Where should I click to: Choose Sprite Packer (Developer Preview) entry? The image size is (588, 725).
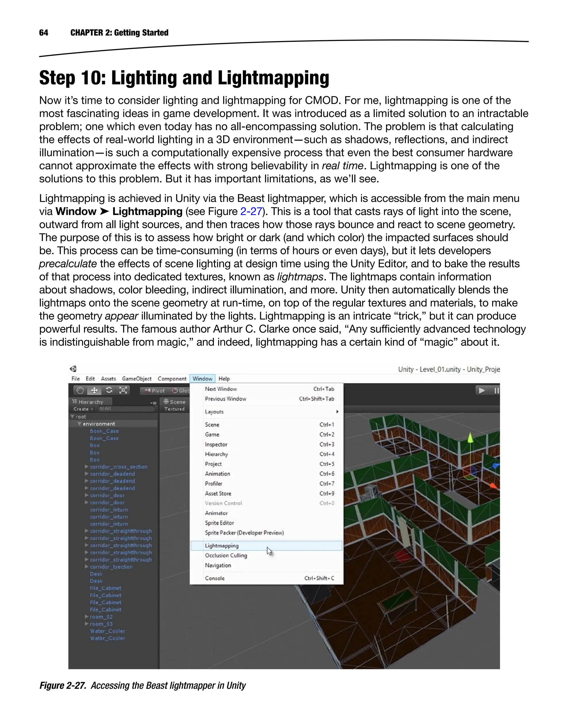pyautogui.click(x=266, y=533)
